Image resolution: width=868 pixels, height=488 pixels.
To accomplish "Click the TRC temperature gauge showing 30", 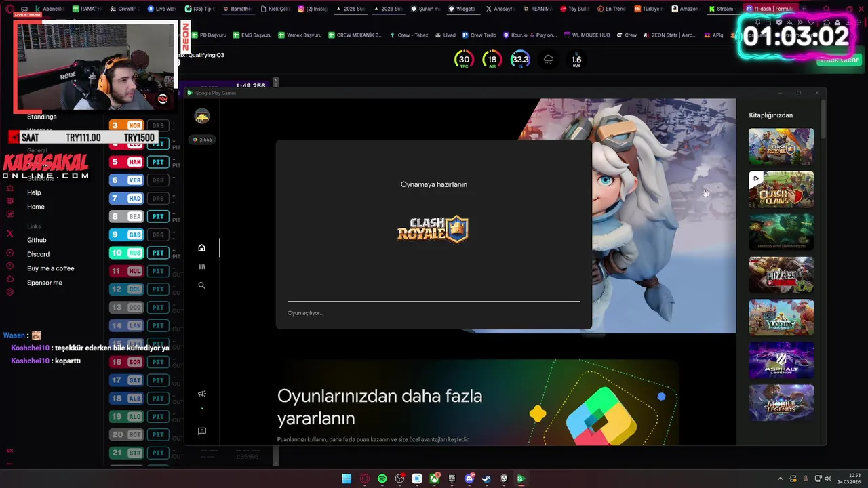I will click(x=464, y=60).
